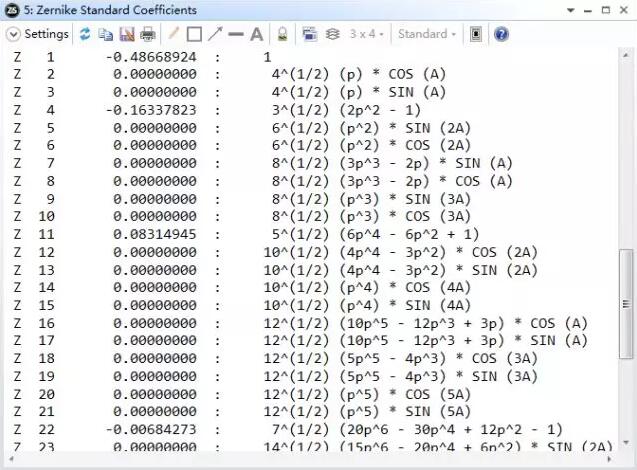Select the arrow draw tool
Image resolution: width=637 pixels, height=470 pixels.
pyautogui.click(x=215, y=34)
